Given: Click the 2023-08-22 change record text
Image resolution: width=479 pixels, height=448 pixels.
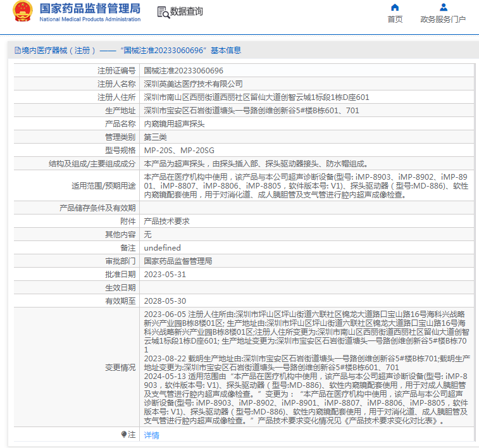Looking at the screenshot, I should pyautogui.click(x=307, y=363).
